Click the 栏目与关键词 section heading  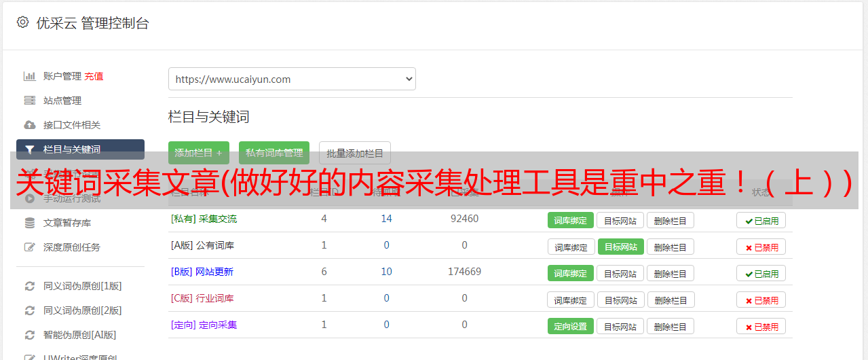(209, 117)
